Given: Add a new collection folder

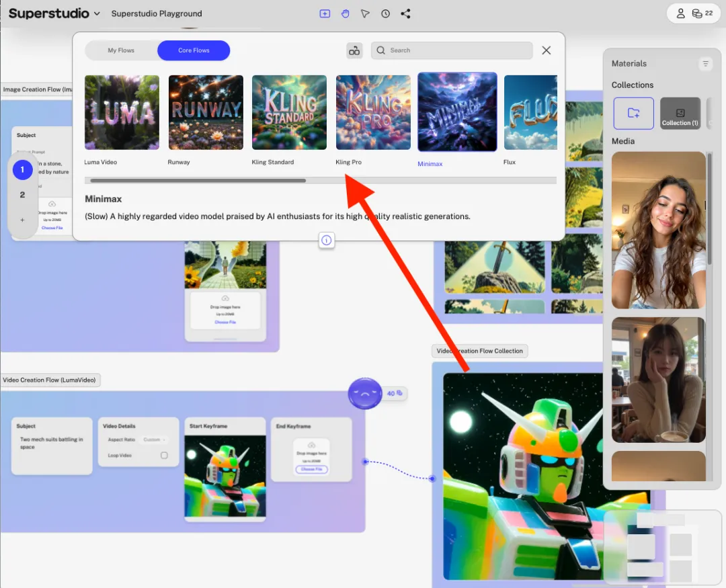Looking at the screenshot, I should pos(633,113).
